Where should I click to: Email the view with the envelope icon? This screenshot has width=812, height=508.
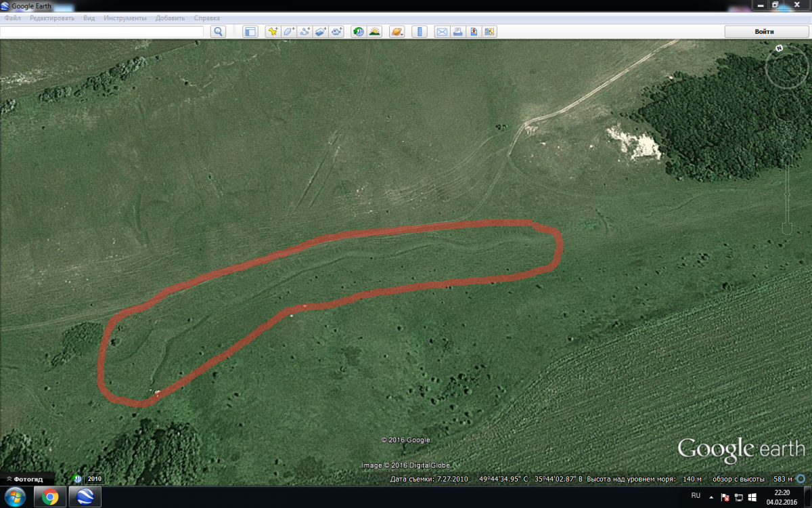(x=441, y=31)
